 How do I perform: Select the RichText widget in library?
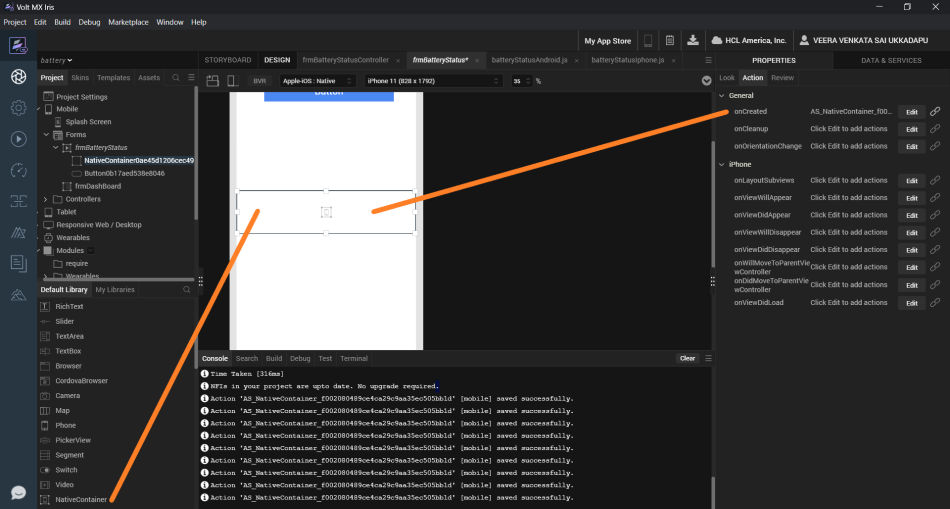[62, 307]
